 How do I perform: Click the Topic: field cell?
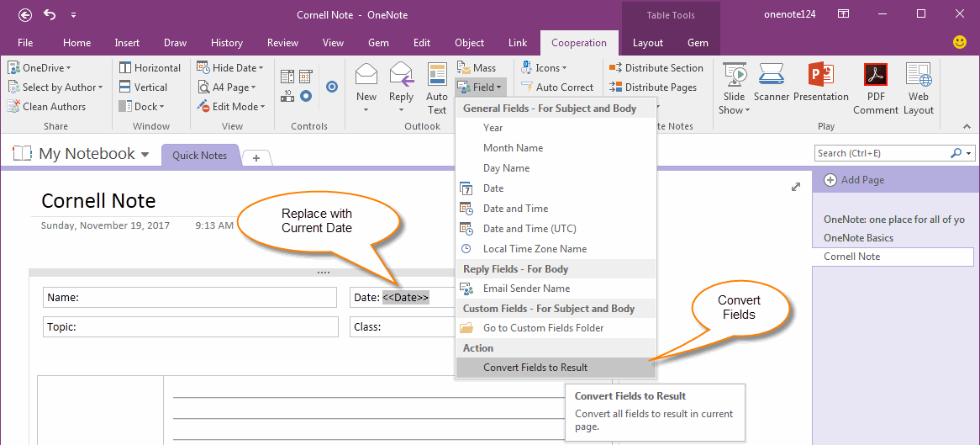point(191,326)
